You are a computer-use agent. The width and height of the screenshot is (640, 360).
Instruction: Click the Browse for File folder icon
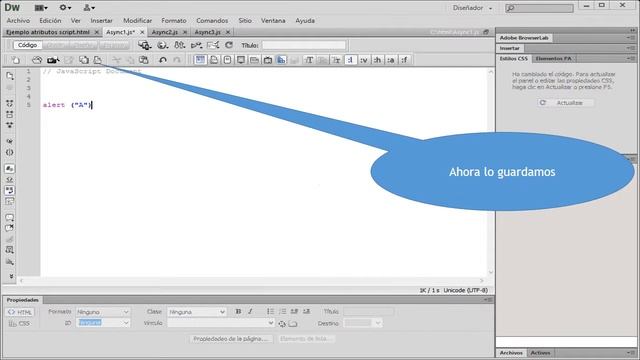[293, 324]
